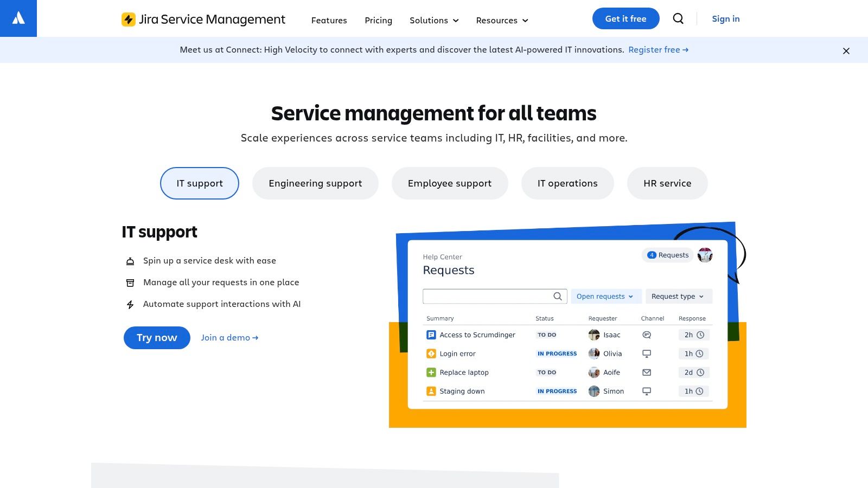The image size is (868, 488).
Task: Click the email channel icon for Aoife
Action: click(646, 373)
